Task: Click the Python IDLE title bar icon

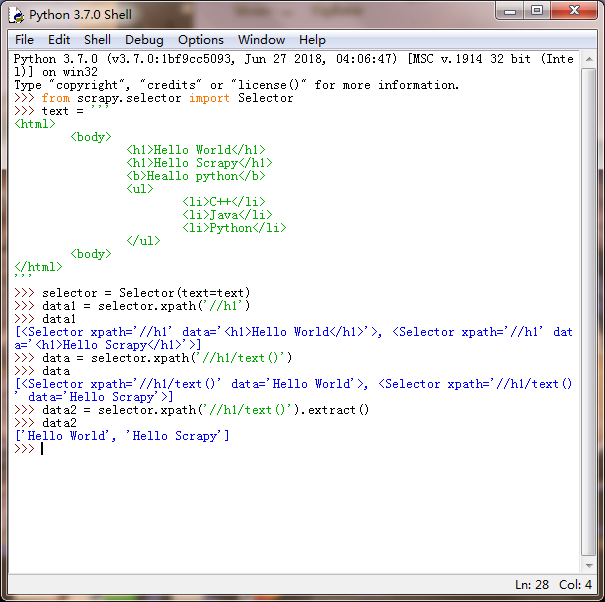Action: coord(16,15)
